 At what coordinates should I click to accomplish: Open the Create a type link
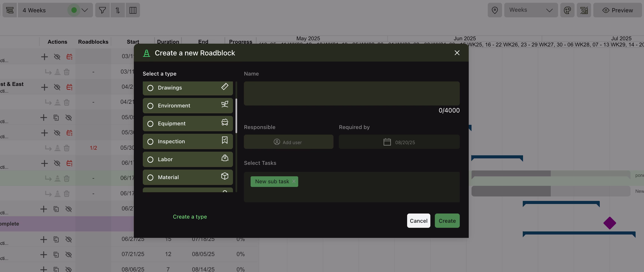coord(190,217)
